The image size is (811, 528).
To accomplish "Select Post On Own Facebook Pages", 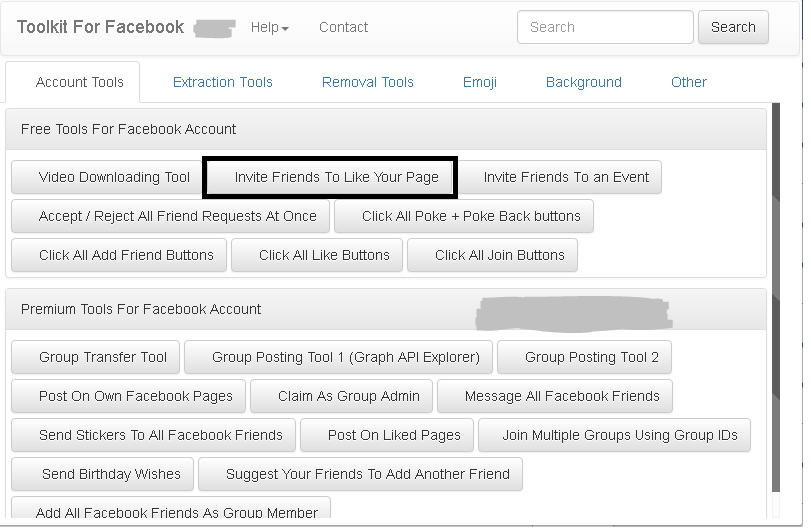I will pos(128,396).
